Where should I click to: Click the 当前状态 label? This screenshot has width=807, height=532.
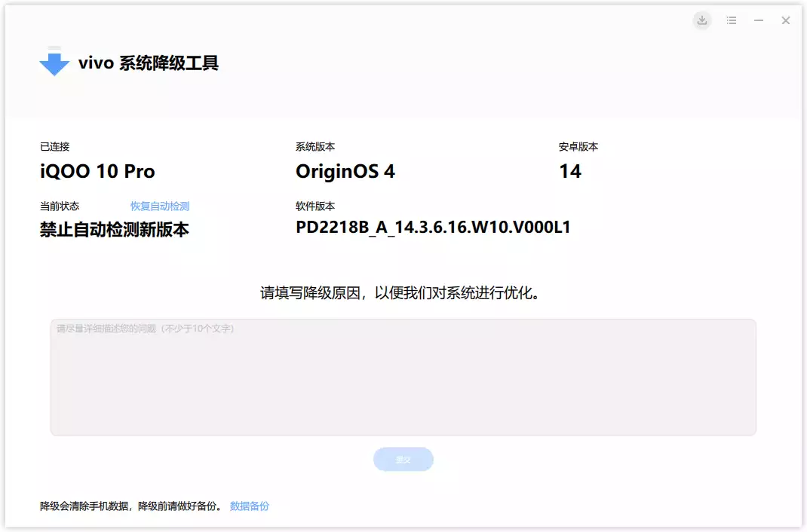coord(60,206)
